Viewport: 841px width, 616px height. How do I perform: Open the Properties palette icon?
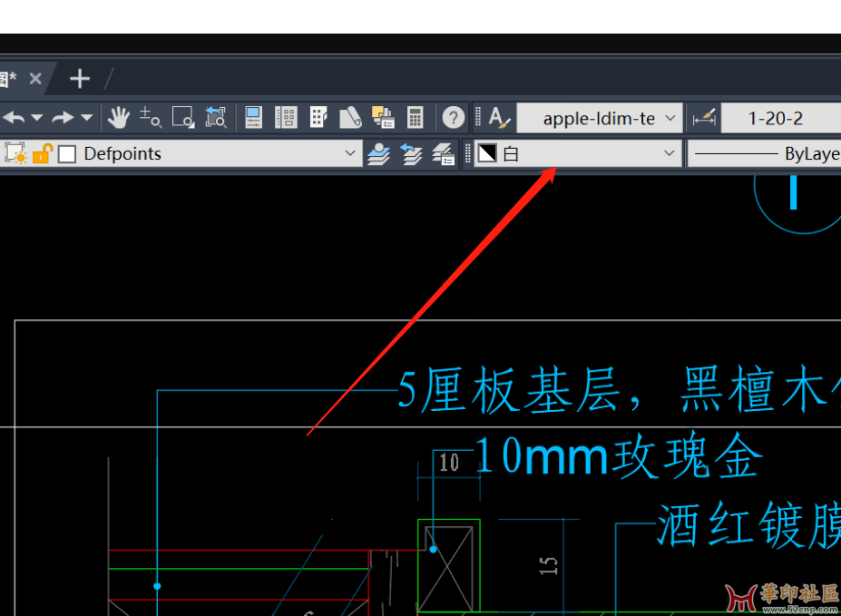click(x=254, y=117)
